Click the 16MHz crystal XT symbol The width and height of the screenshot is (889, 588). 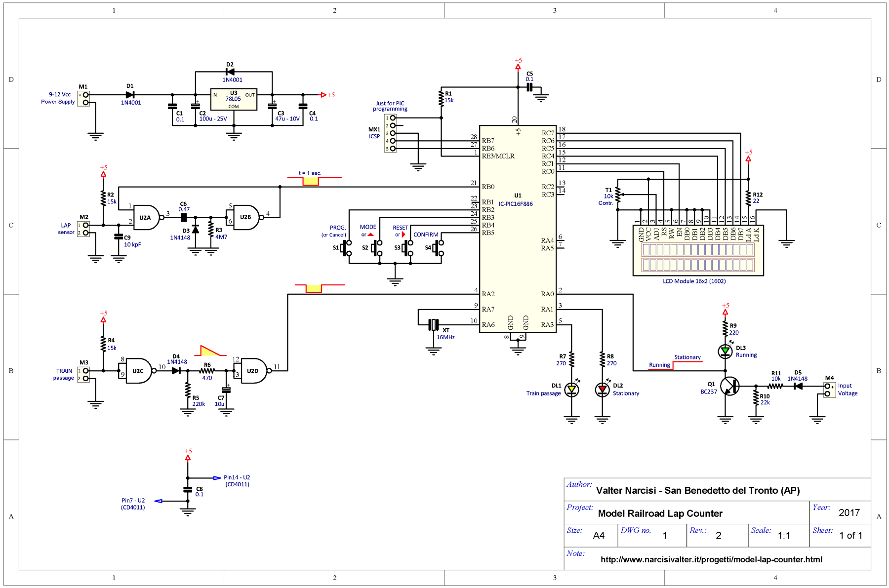pos(433,325)
